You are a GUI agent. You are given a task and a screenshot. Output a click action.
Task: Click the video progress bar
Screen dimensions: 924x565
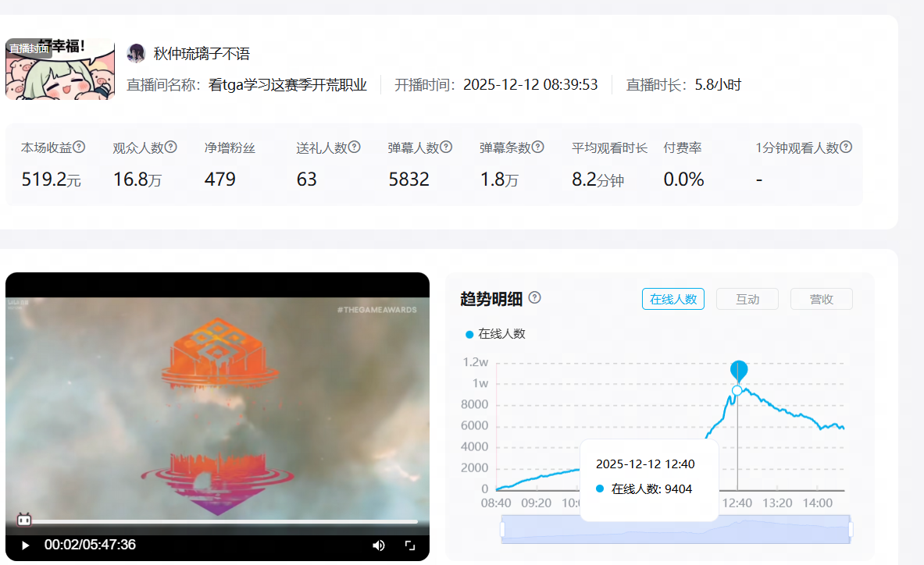pos(219,521)
